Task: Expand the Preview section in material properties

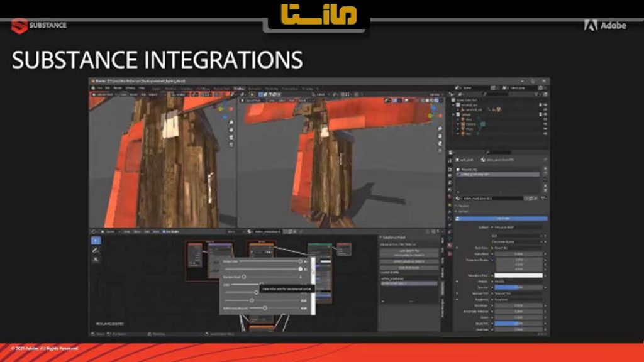Action: coord(462,206)
